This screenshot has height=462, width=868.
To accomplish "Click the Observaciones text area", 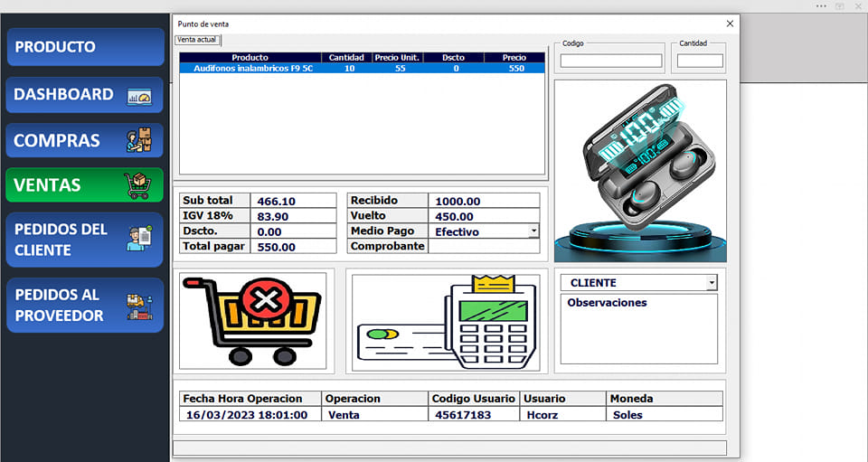I will 639,329.
